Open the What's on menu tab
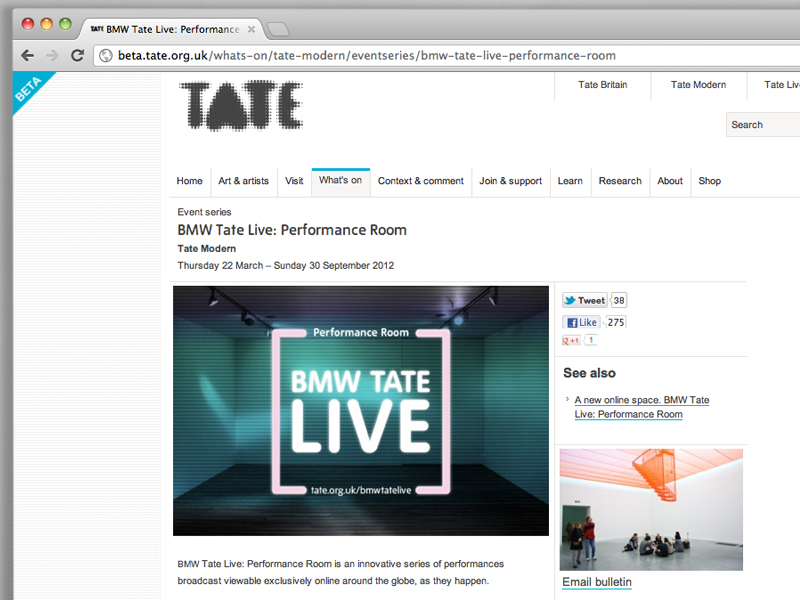The width and height of the screenshot is (800, 600). tap(340, 181)
